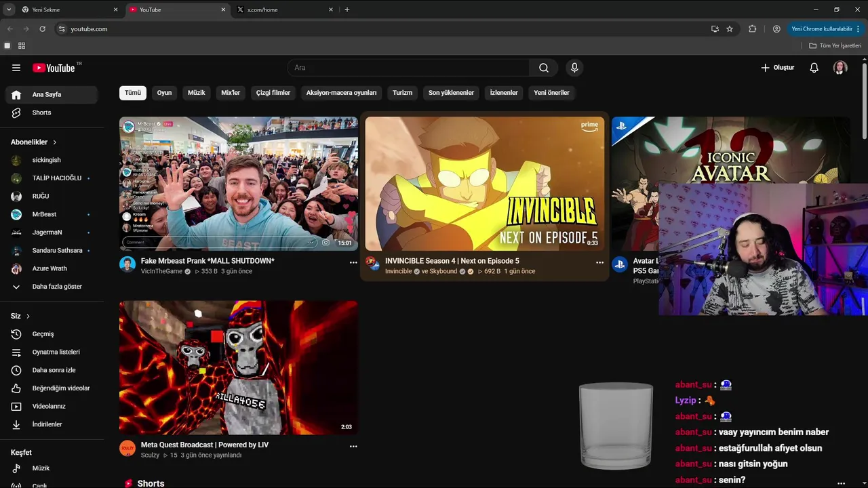
Task: Open Chrome extensions puzzle icon
Action: pyautogui.click(x=752, y=29)
